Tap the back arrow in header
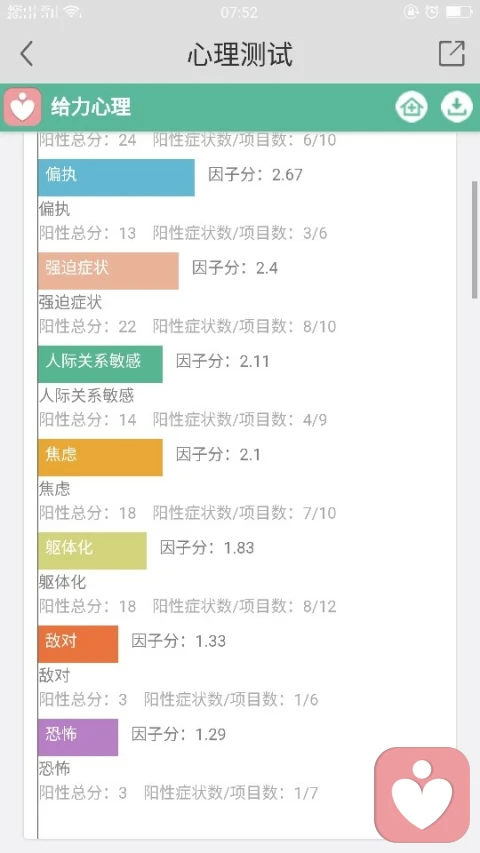Viewport: 480px width, 853px height. point(26,53)
